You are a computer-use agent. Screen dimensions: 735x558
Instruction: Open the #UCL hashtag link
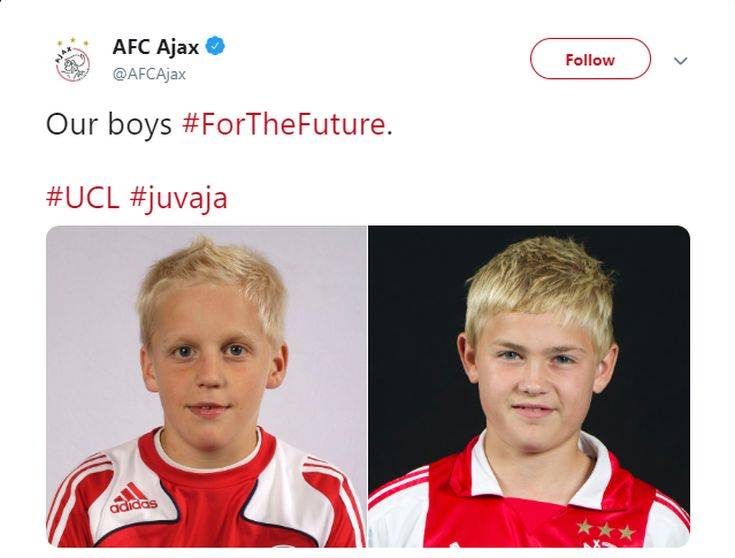coord(83,197)
